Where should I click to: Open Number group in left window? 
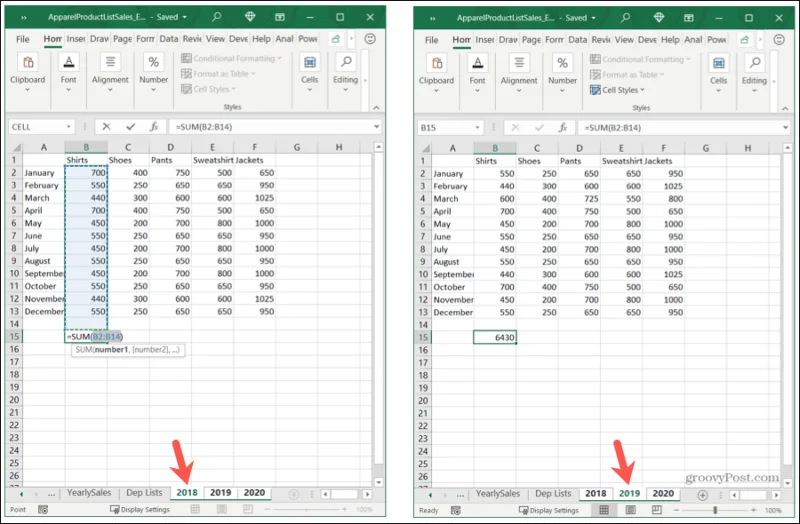point(154,73)
